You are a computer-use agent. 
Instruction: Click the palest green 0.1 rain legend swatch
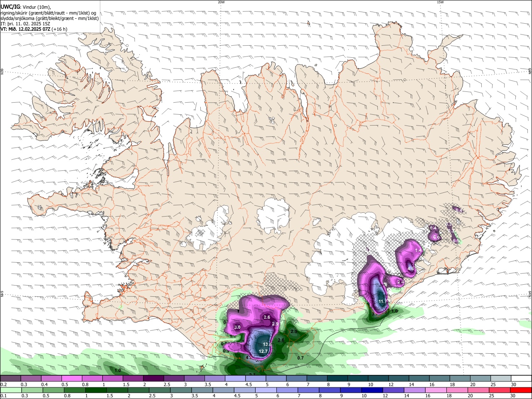(10, 390)
